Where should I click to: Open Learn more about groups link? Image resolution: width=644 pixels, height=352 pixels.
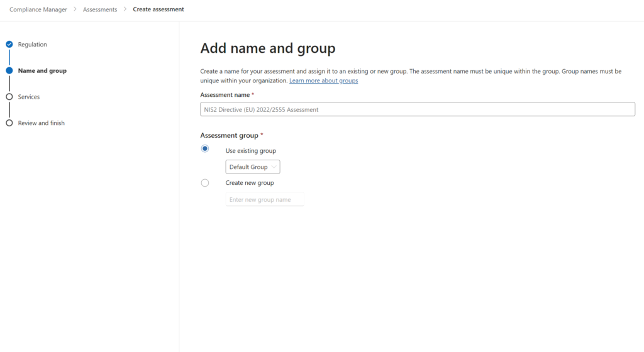pos(323,81)
